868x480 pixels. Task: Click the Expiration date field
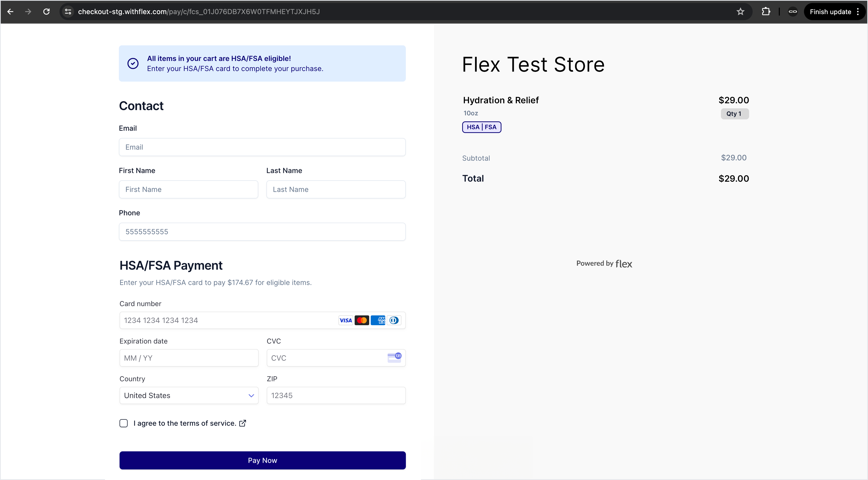(x=189, y=358)
